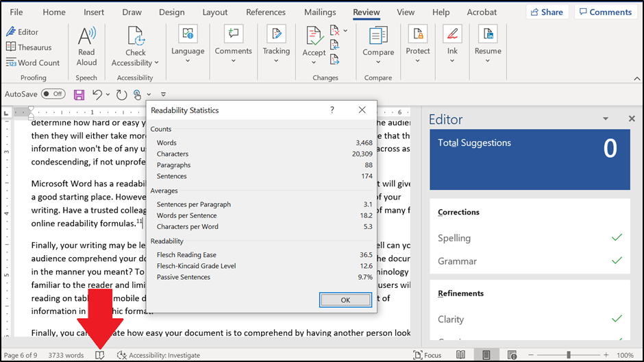This screenshot has width=644, height=362.
Task: Open the Language tools icon
Action: 188,34
